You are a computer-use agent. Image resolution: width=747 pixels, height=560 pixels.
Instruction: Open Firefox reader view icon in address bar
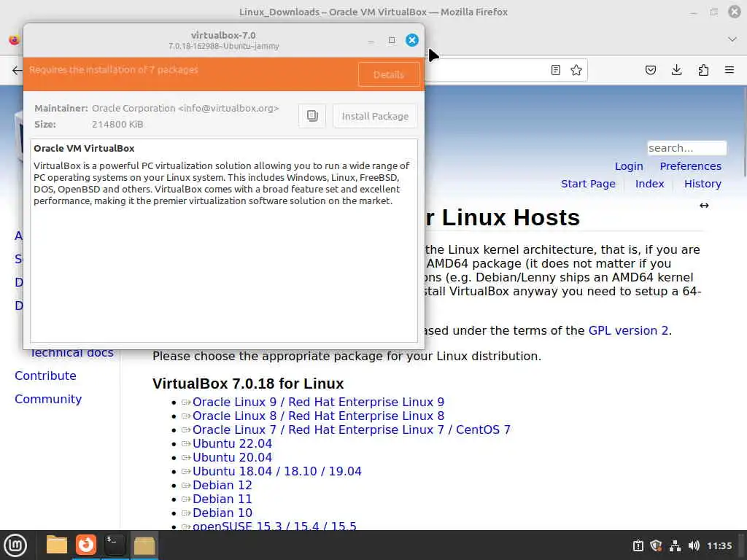555,70
